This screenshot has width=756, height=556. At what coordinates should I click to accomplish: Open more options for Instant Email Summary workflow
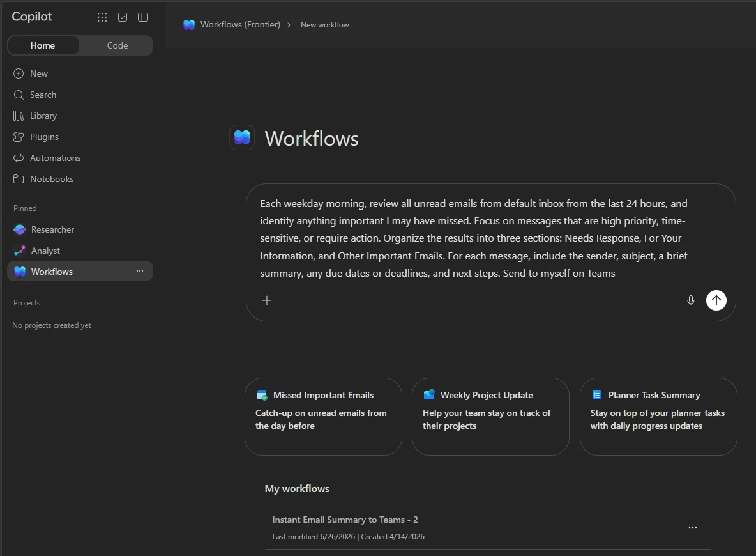(x=692, y=527)
